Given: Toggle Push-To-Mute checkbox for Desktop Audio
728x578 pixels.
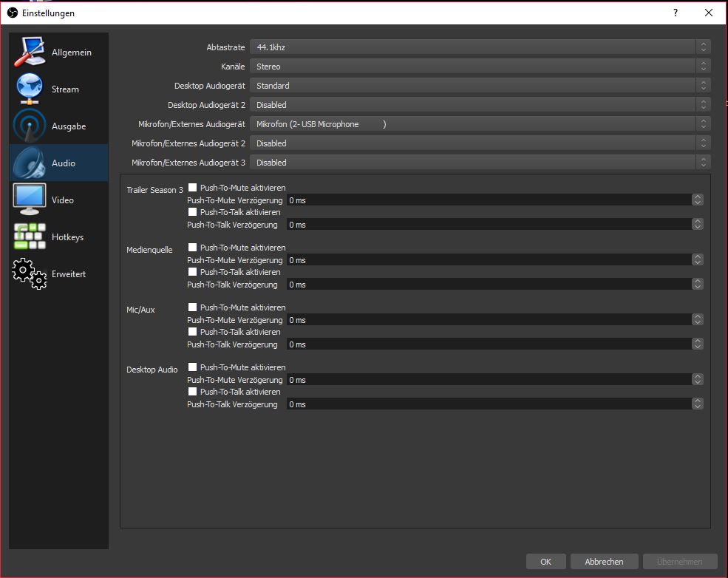Looking at the screenshot, I should [x=193, y=367].
